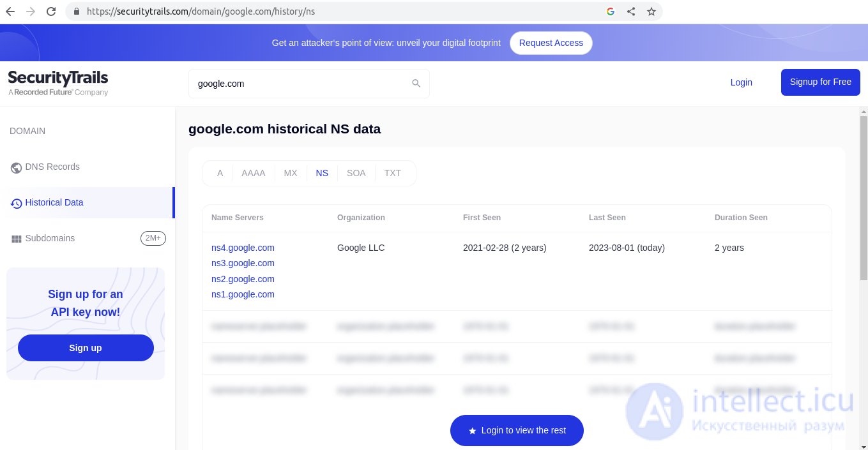
Task: Click the DNS Records globe icon
Action: [17, 167]
